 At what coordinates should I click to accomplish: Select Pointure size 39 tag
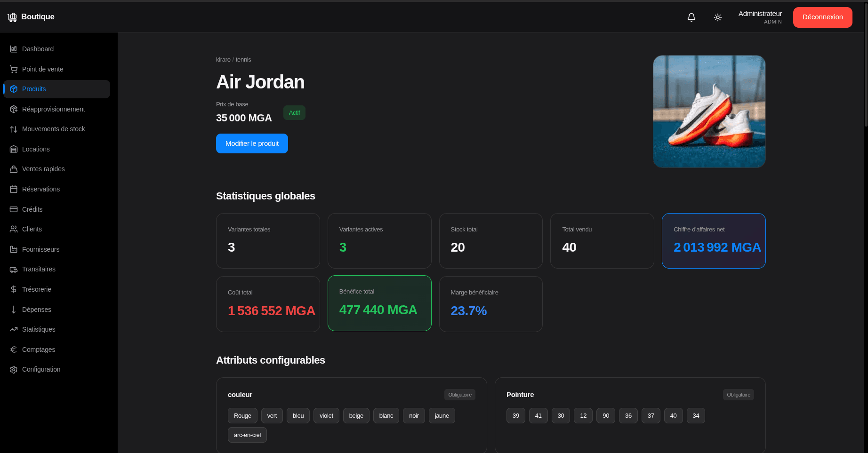pos(516,416)
